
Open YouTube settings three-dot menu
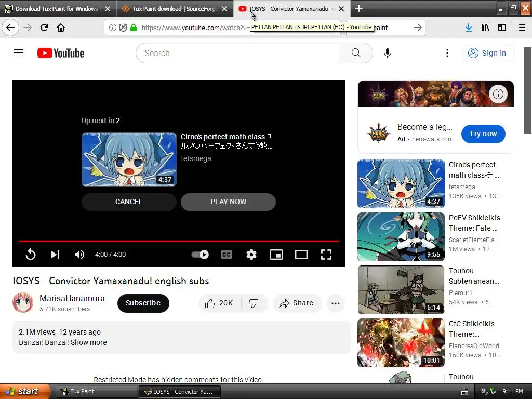click(447, 53)
